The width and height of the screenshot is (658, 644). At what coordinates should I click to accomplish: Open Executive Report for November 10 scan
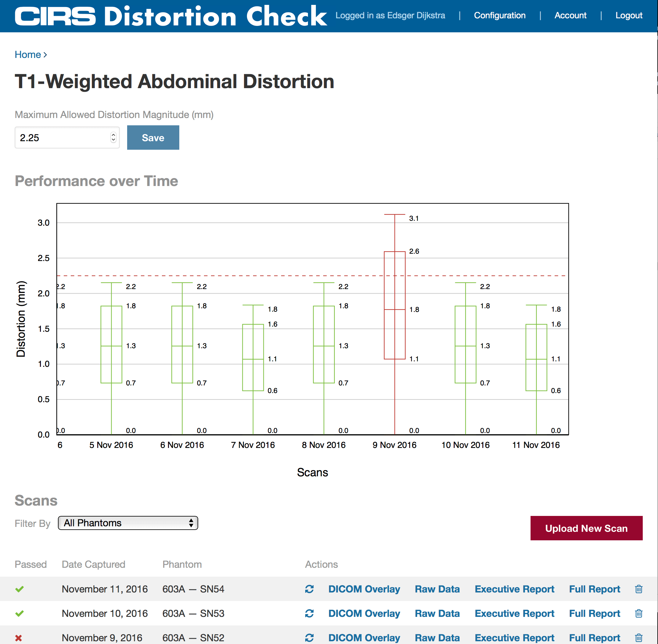pyautogui.click(x=514, y=613)
